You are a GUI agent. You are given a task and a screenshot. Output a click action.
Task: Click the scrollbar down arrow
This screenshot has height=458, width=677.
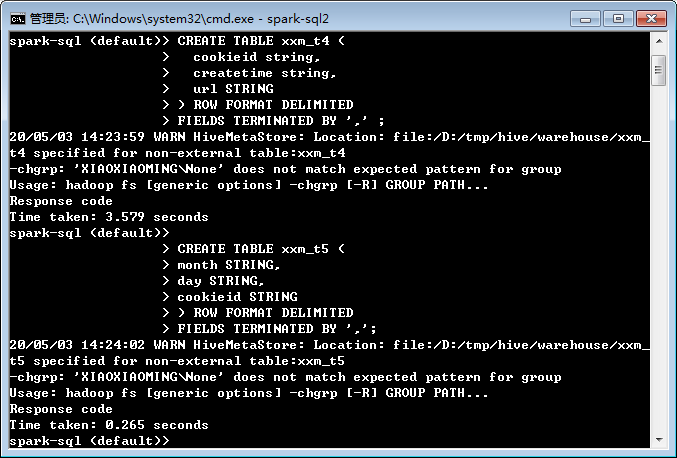(659, 440)
